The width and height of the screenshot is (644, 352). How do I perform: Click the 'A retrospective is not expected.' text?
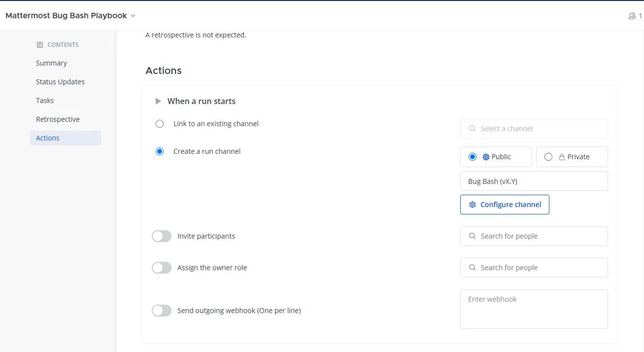point(196,35)
